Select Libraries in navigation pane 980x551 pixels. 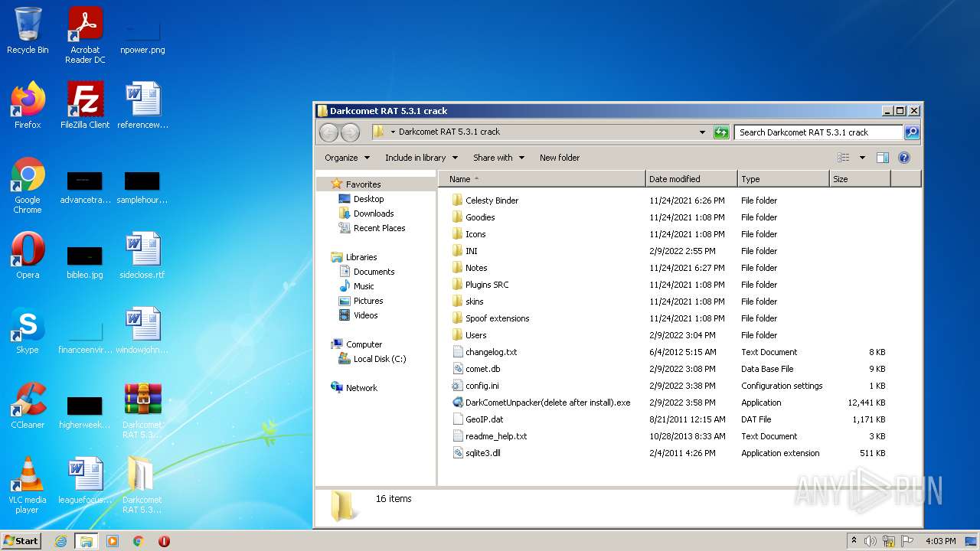[x=361, y=257]
